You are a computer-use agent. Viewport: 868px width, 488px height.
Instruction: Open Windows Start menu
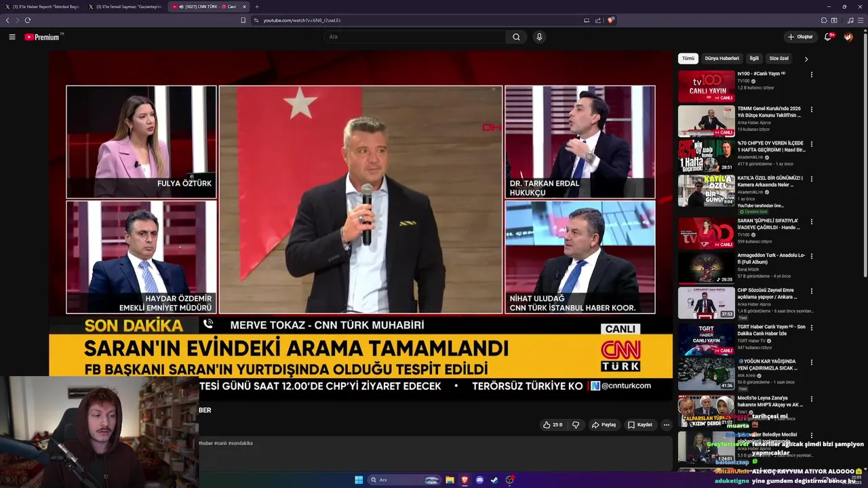point(359,480)
